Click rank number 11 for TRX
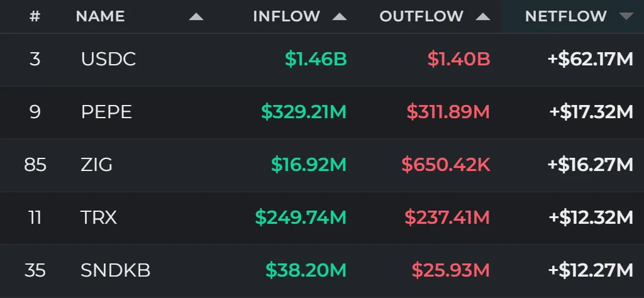This screenshot has height=298, width=644. 35,218
